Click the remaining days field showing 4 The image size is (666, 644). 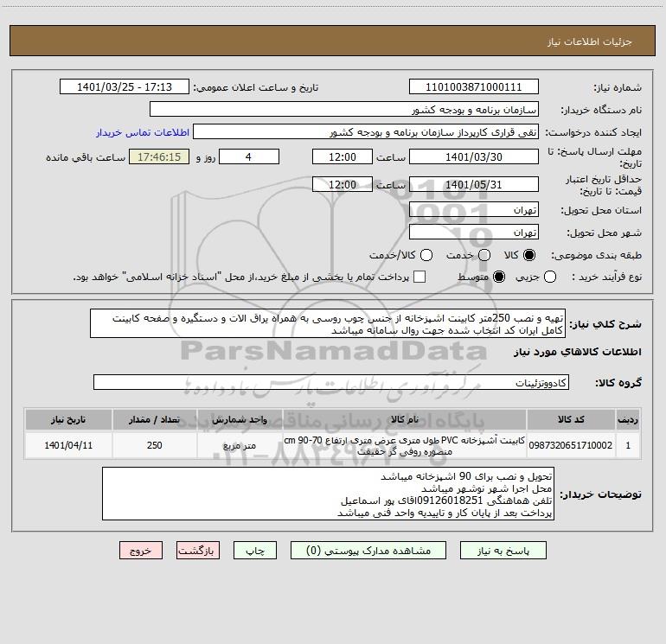click(x=249, y=156)
